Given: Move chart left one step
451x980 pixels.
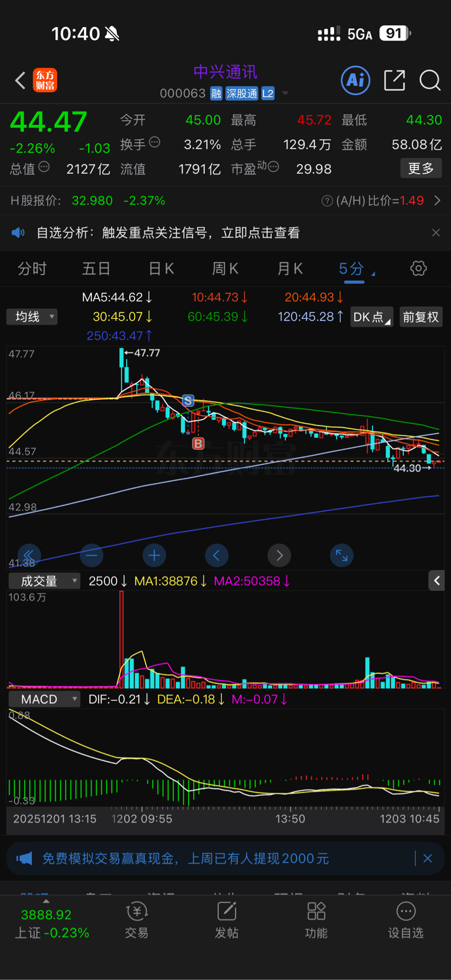Looking at the screenshot, I should (x=217, y=555).
